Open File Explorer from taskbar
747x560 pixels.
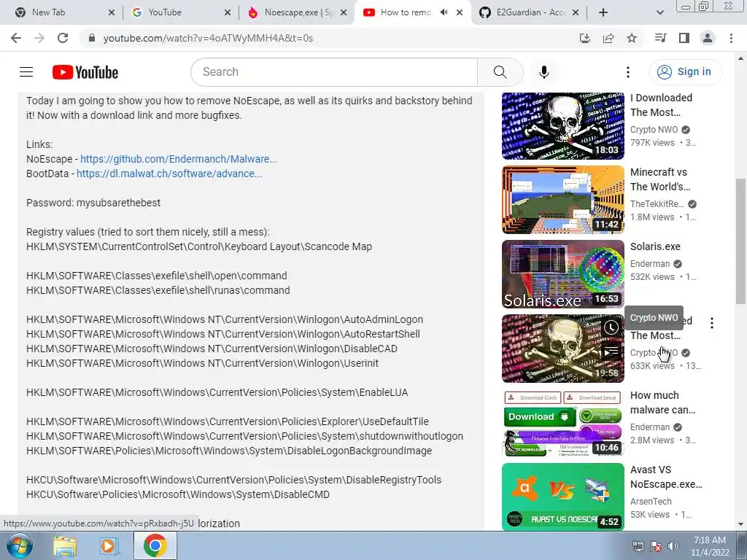pyautogui.click(x=65, y=546)
